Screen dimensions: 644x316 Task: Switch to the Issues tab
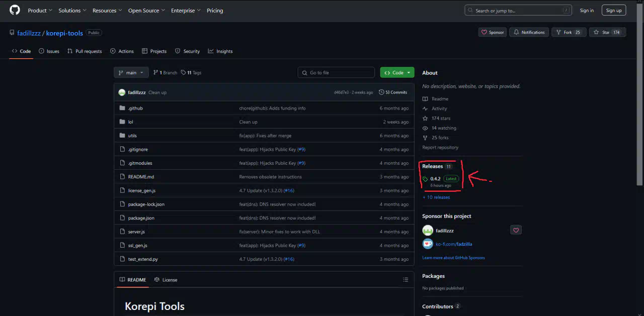[49, 51]
